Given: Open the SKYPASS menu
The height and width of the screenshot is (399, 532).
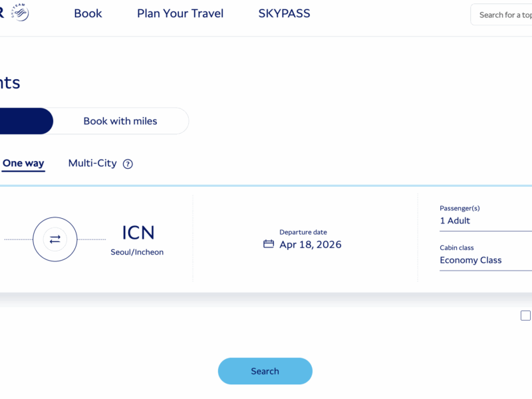Looking at the screenshot, I should click(284, 14).
